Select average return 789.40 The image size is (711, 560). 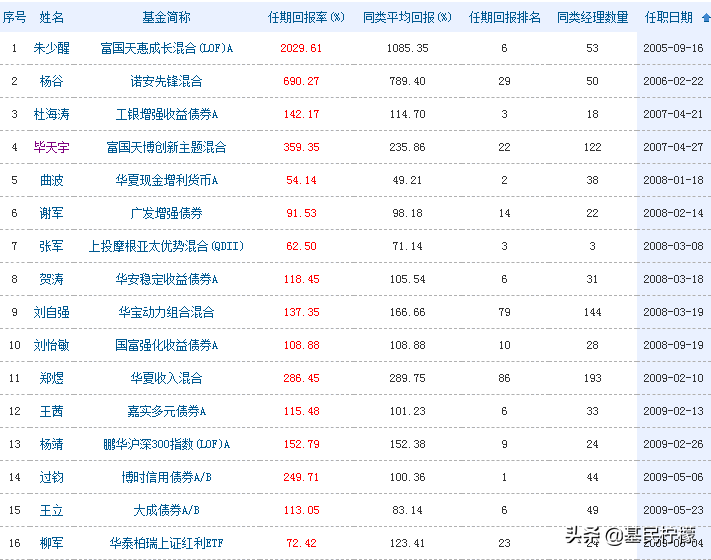point(407,81)
